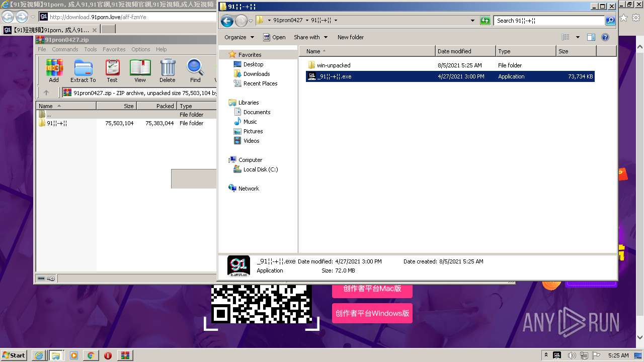Open the Videos library
This screenshot has height=362, width=644.
point(251,141)
